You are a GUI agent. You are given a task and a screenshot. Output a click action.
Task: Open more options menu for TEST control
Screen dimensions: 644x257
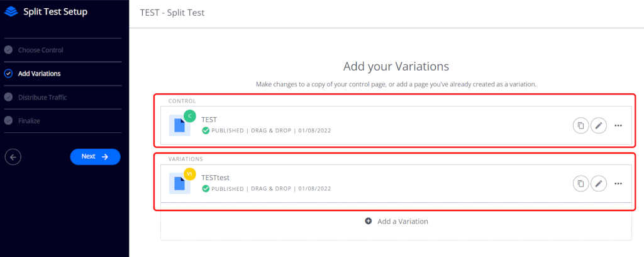618,125
